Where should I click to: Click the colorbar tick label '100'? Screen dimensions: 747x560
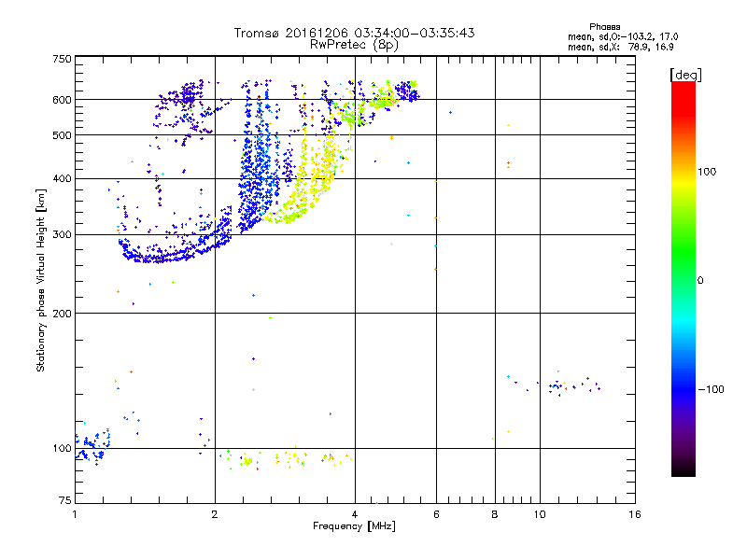coord(707,172)
